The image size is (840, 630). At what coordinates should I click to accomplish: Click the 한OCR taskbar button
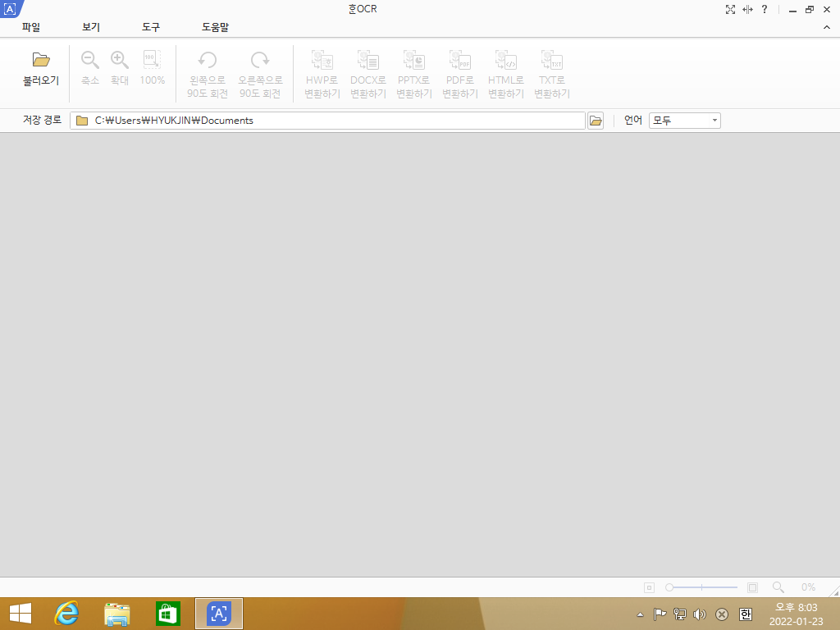pos(218,614)
